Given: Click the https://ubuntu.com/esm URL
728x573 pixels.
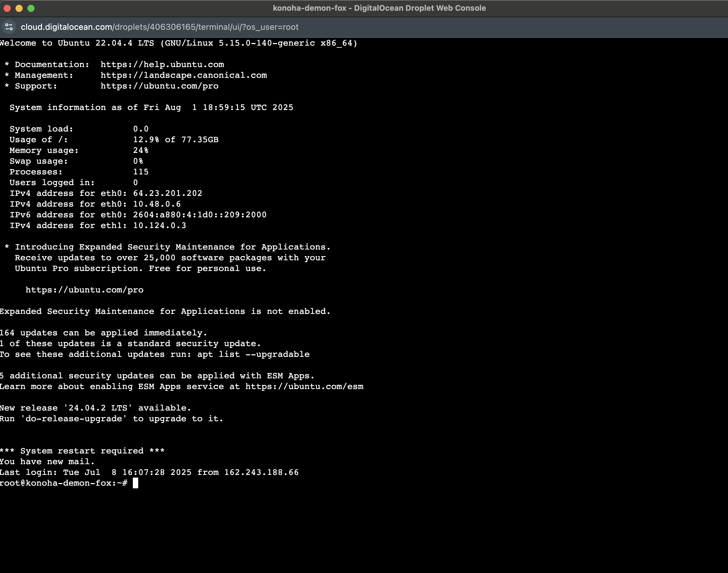Looking at the screenshot, I should point(304,386).
